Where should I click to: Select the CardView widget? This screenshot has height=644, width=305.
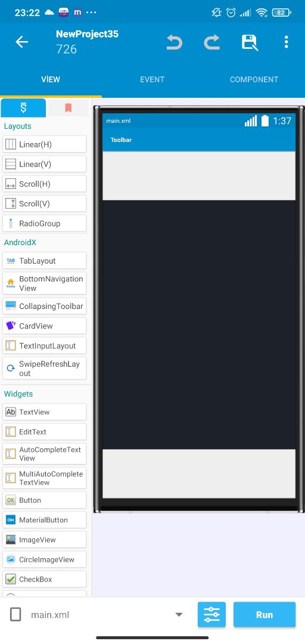pyautogui.click(x=44, y=326)
